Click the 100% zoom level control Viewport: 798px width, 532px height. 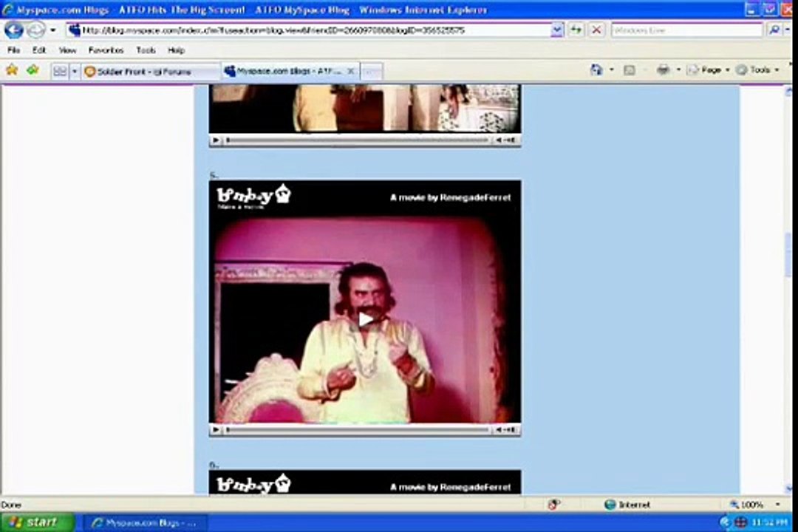[x=746, y=505]
